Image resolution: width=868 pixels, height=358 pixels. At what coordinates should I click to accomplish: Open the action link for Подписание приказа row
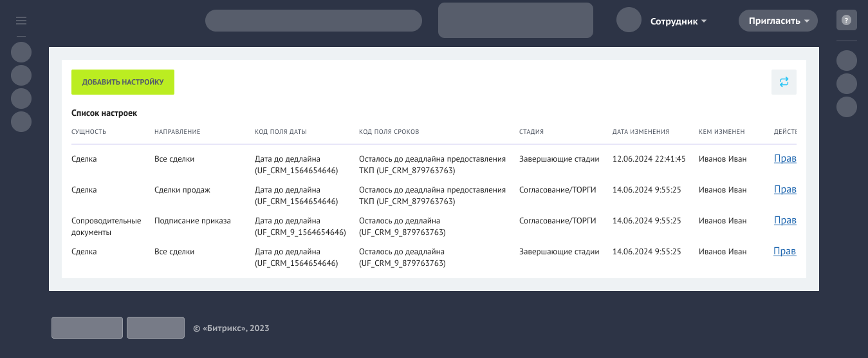(784, 221)
